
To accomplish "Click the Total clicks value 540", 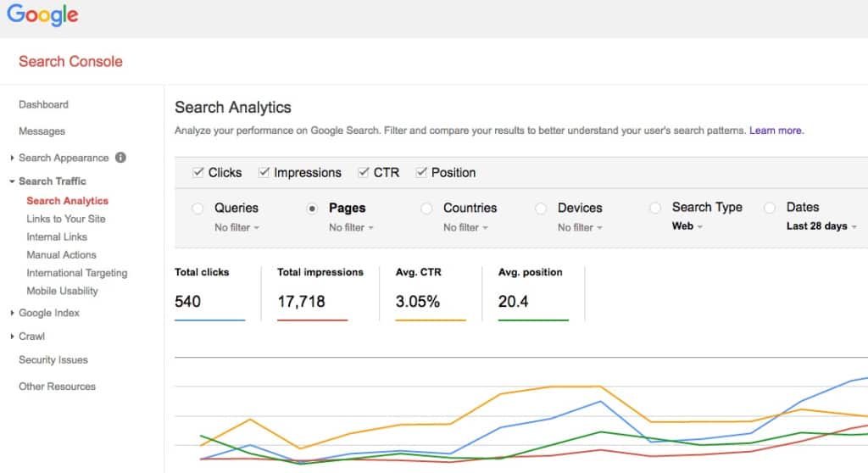I will [187, 301].
